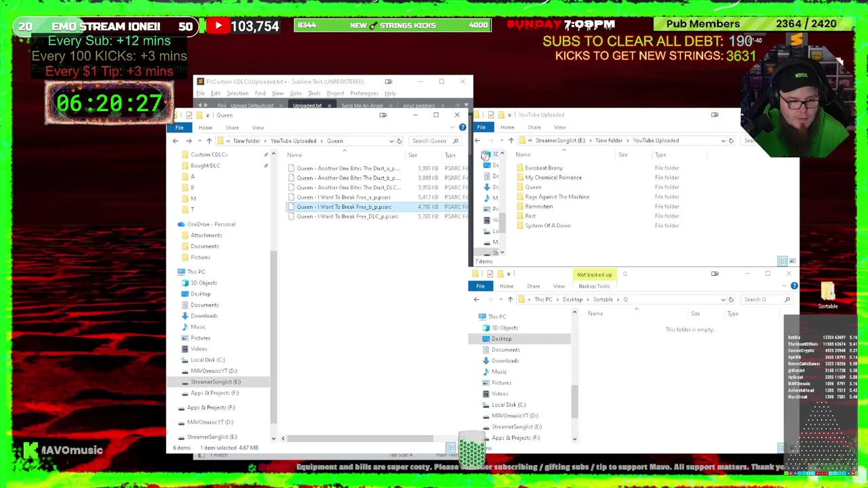Click the Up arrow in Q window
The width and height of the screenshot is (868, 488).
coord(510,300)
